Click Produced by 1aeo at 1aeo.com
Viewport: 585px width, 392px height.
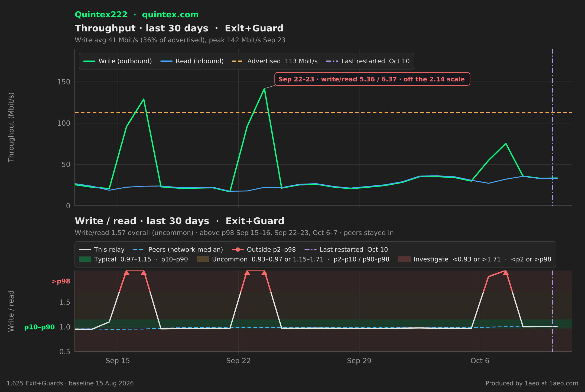click(532, 383)
